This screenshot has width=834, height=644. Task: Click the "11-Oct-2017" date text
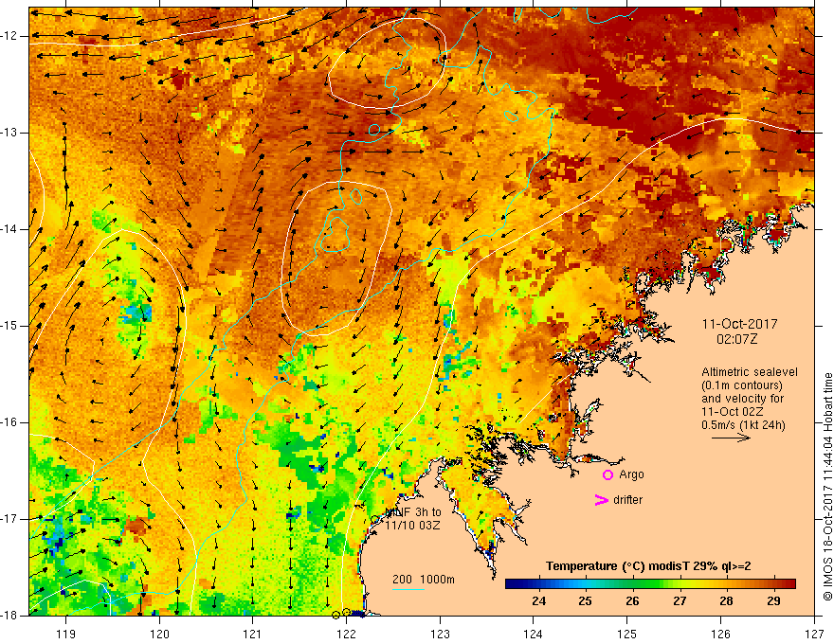(739, 324)
